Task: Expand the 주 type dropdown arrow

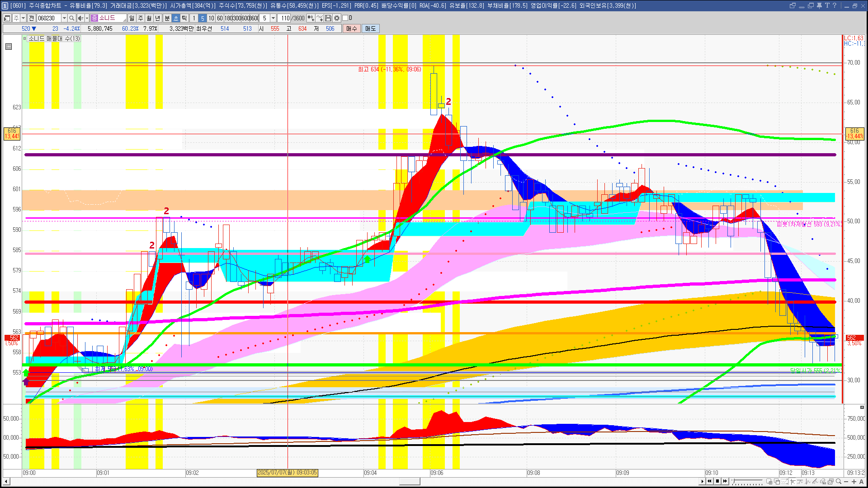Action: (x=23, y=18)
